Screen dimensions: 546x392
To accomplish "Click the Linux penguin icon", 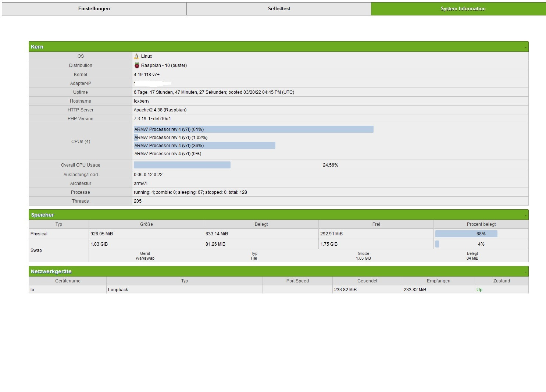I will 136,56.
